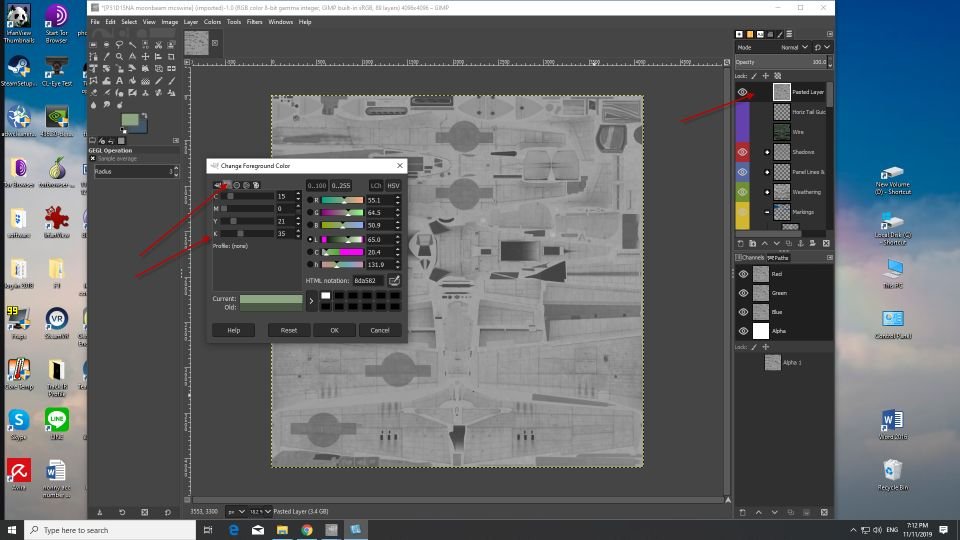Viewport: 960px width, 540px height.
Task: Click the Reset button
Action: (x=288, y=330)
